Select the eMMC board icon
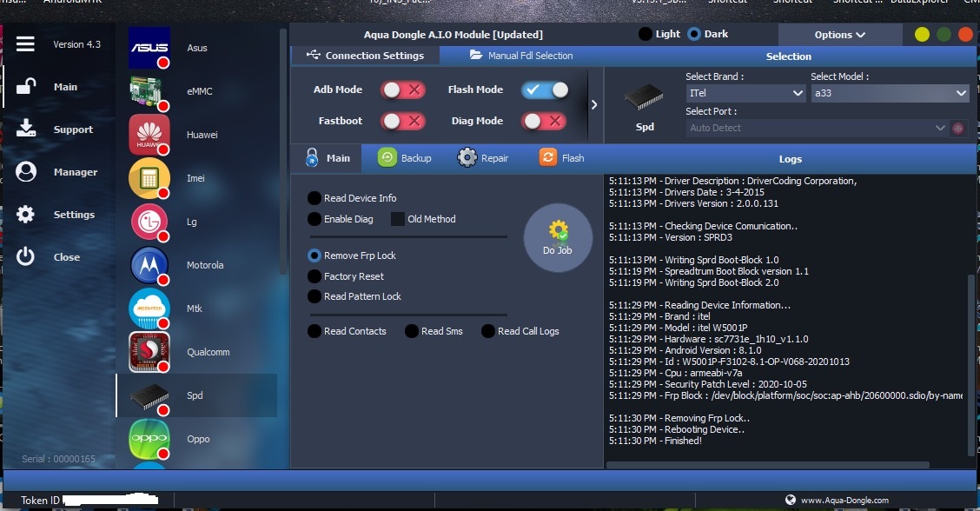The height and width of the screenshot is (511, 980). pos(149,91)
